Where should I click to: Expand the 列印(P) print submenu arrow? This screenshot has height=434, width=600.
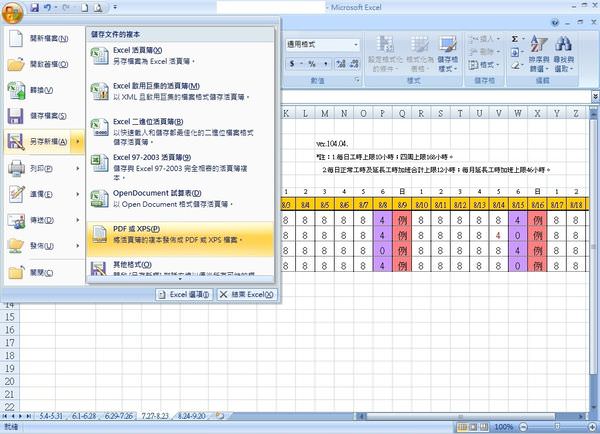pyautogui.click(x=78, y=168)
